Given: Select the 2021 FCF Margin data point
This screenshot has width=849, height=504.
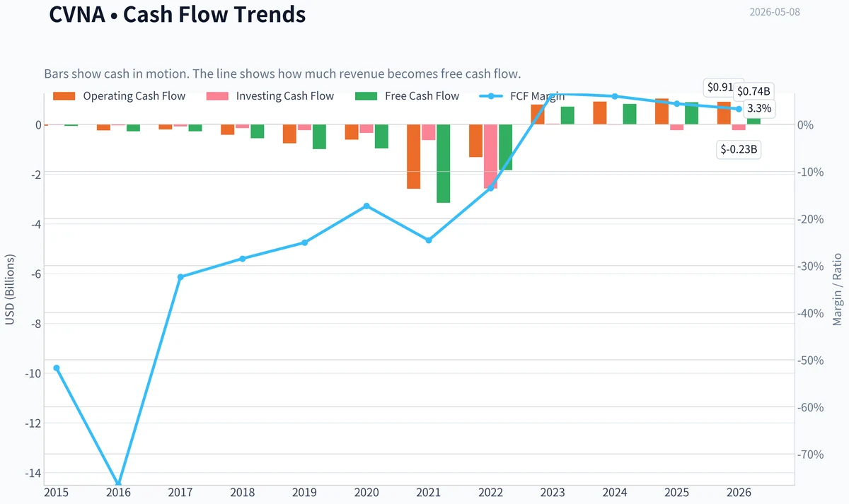Looking at the screenshot, I should point(429,240).
